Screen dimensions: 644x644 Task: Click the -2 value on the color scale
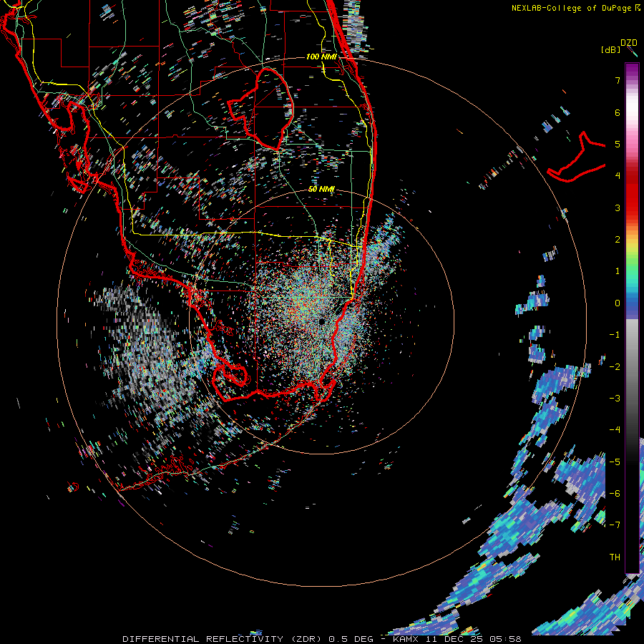click(x=615, y=366)
